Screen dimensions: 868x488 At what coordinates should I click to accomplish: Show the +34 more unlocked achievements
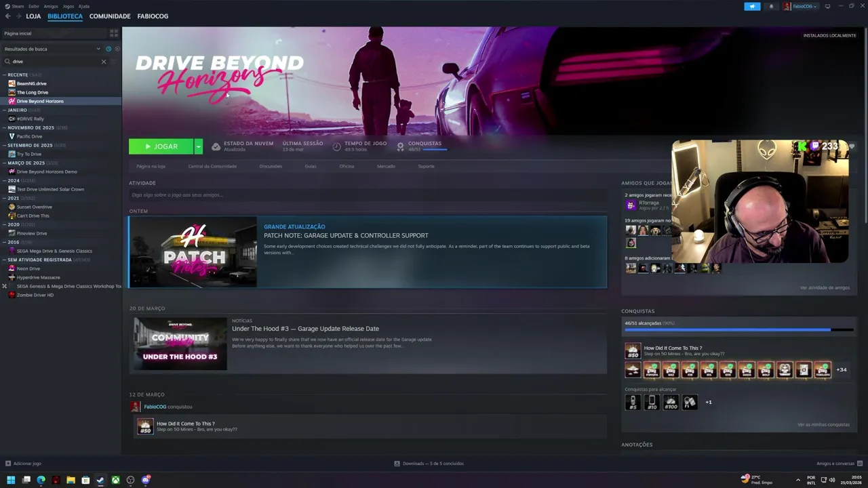(x=842, y=370)
